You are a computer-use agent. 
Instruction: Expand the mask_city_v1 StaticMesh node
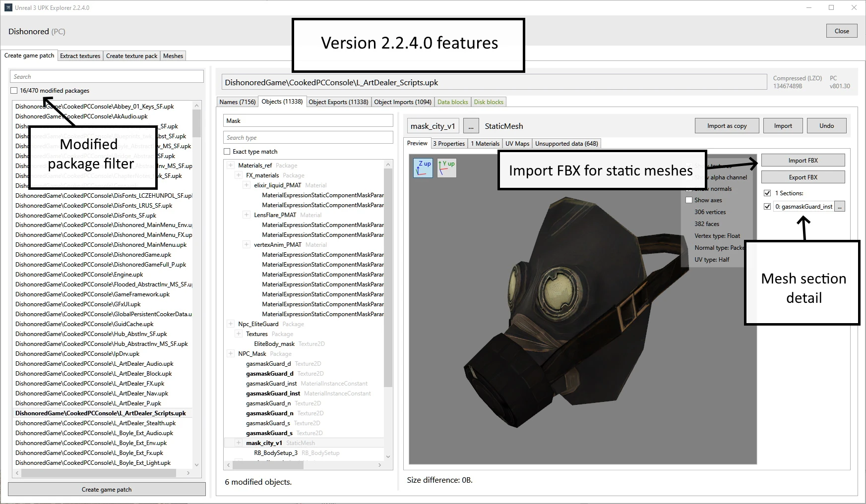tap(239, 443)
